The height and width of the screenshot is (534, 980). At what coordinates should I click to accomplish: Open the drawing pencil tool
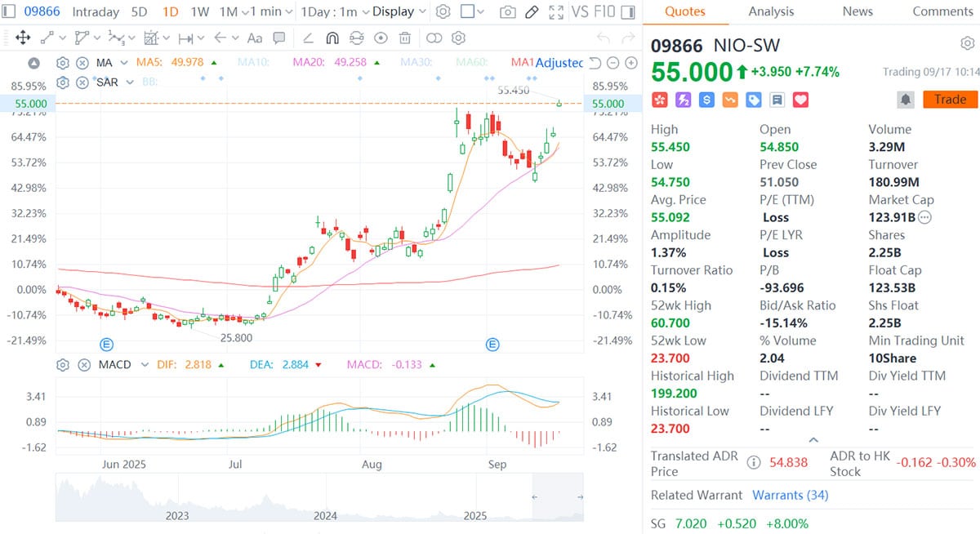tap(532, 12)
